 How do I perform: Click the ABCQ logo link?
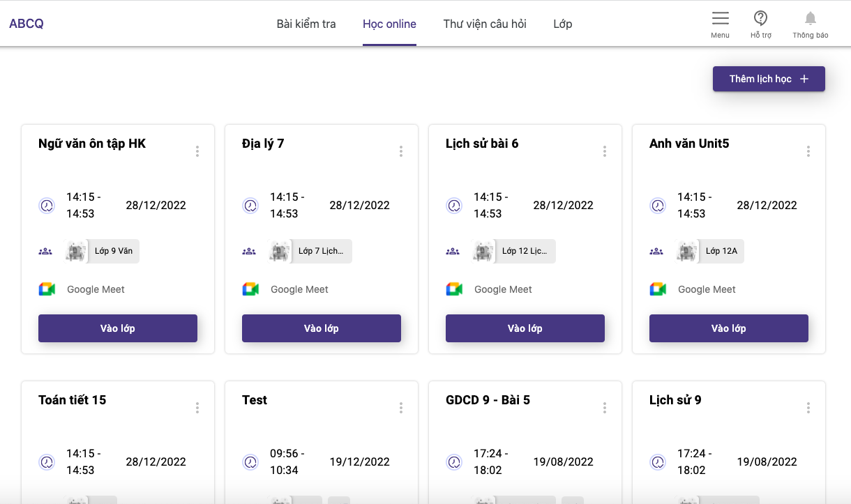[27, 24]
